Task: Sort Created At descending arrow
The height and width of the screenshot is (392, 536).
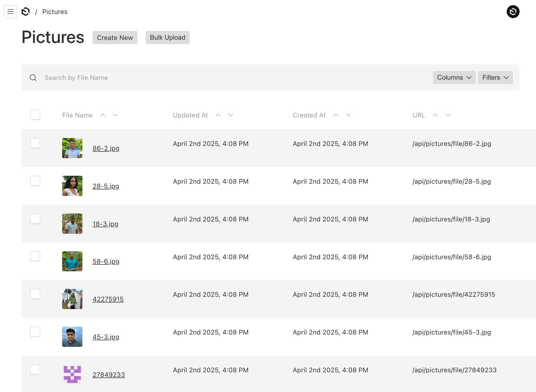Action: [x=348, y=115]
